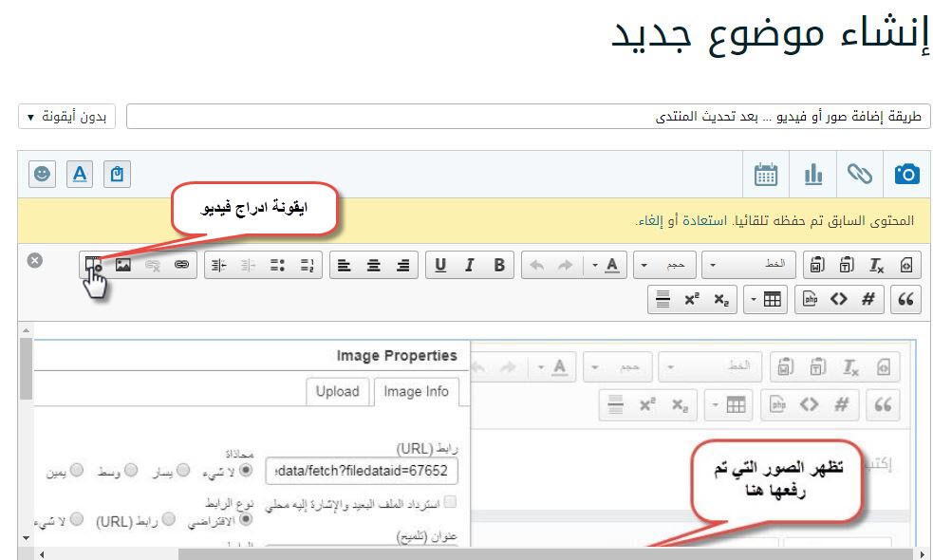
Task: Switch to the Upload tab
Action: [x=337, y=391]
